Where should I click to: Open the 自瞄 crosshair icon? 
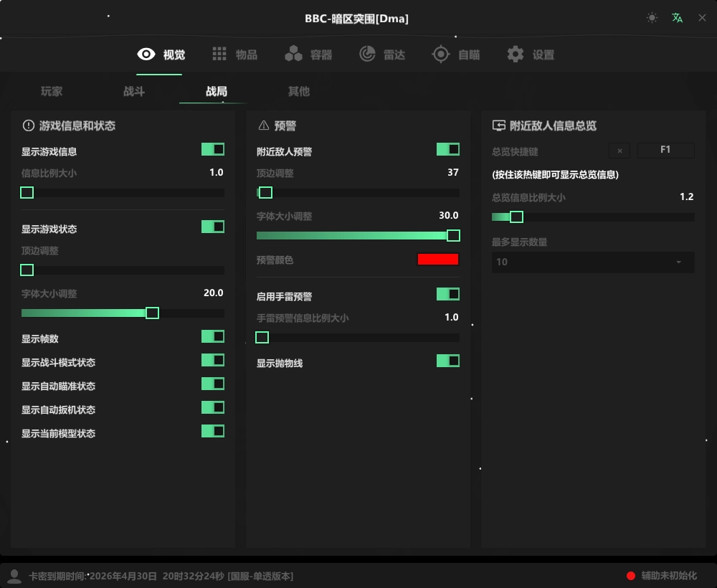pos(440,54)
